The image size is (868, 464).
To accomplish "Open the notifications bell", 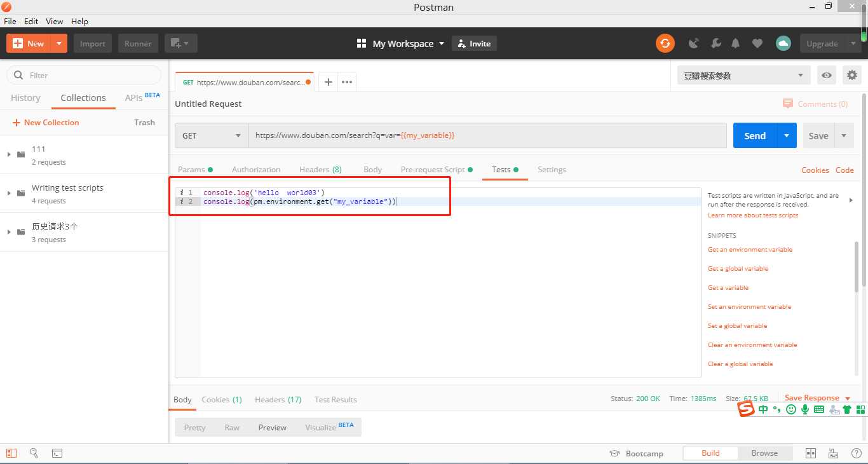I will pyautogui.click(x=736, y=43).
